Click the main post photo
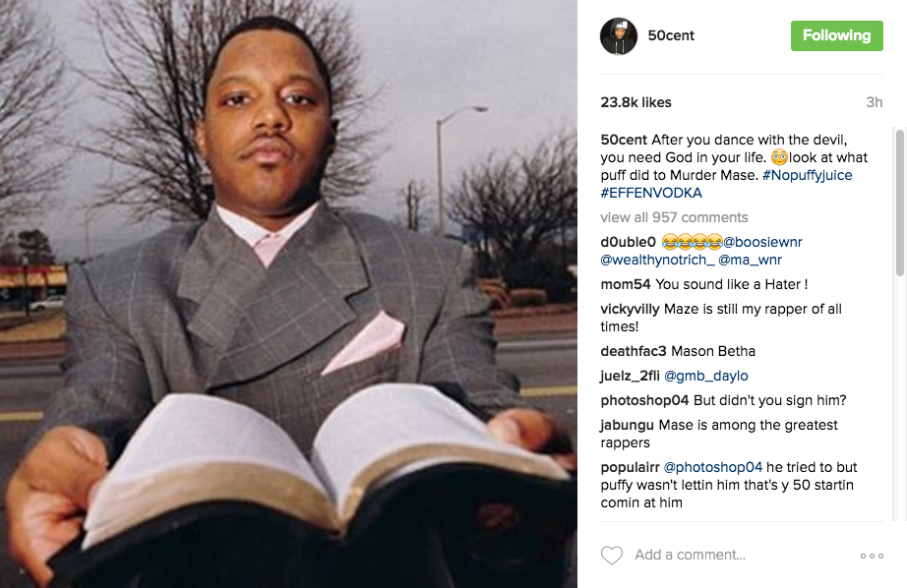The width and height of the screenshot is (907, 588). [x=288, y=294]
